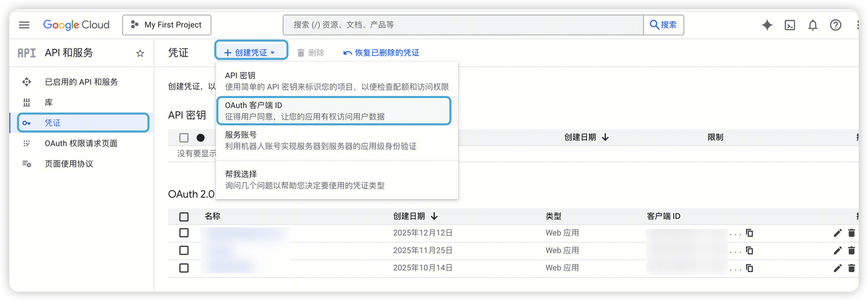Sort the OAuth table by 创建日期
The width and height of the screenshot is (868, 301).
(x=415, y=216)
